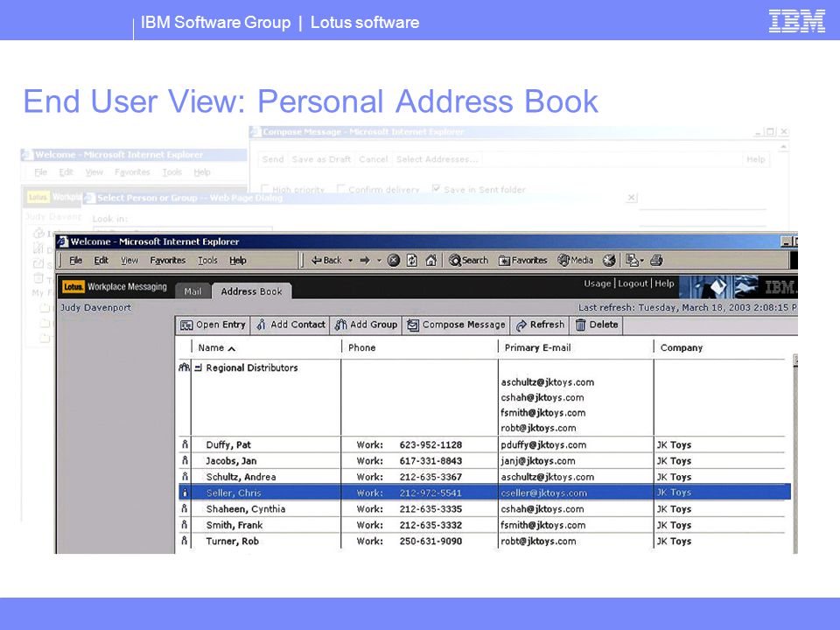Toggle Confirm delivery checkbox in Compose window
840x630 pixels.
340,189
